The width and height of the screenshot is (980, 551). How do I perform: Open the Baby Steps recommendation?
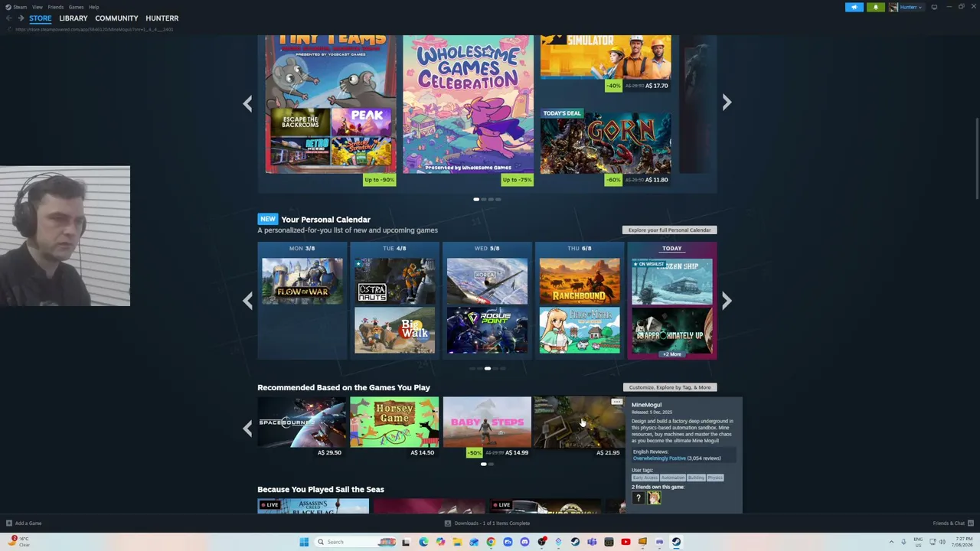(487, 422)
